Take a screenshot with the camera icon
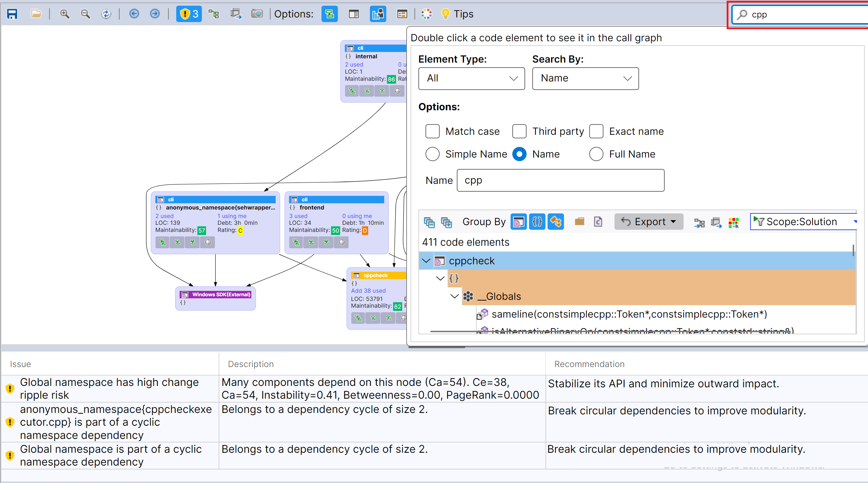 [257, 14]
